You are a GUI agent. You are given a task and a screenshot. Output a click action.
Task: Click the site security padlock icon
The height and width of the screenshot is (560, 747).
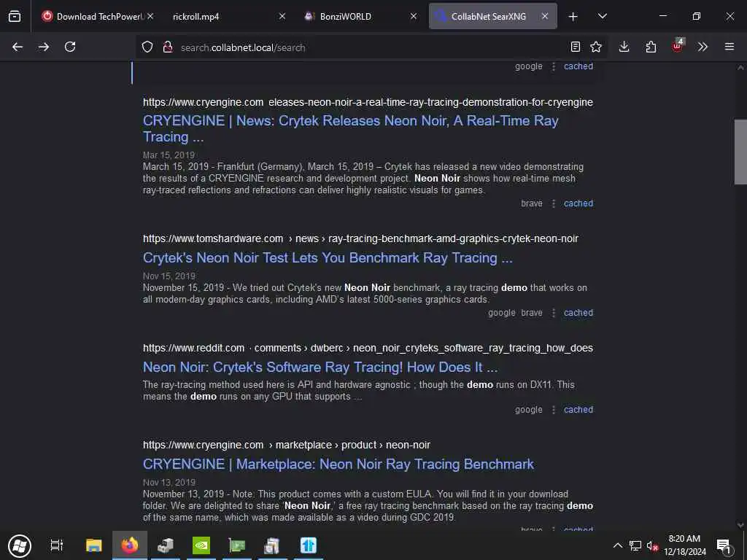tap(167, 47)
